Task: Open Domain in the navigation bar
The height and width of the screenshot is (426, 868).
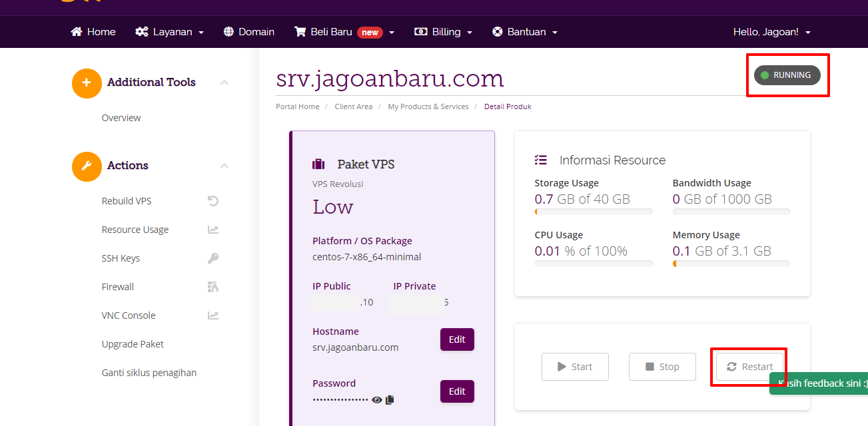Action: click(249, 32)
